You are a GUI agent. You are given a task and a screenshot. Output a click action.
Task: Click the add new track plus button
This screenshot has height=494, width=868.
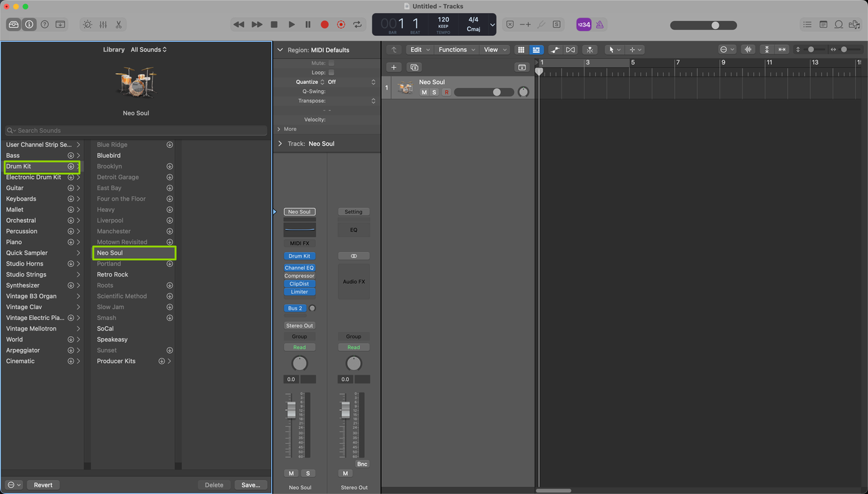[394, 67]
